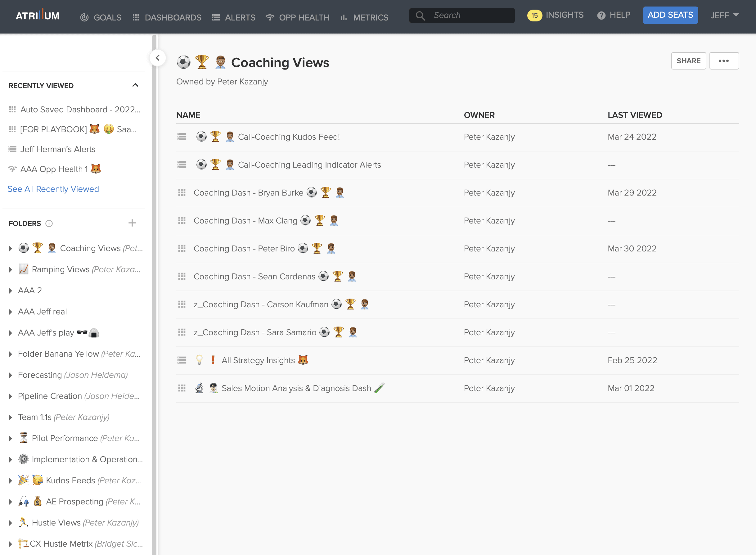Open See All Recently Viewed link
The width and height of the screenshot is (756, 555).
(x=53, y=189)
